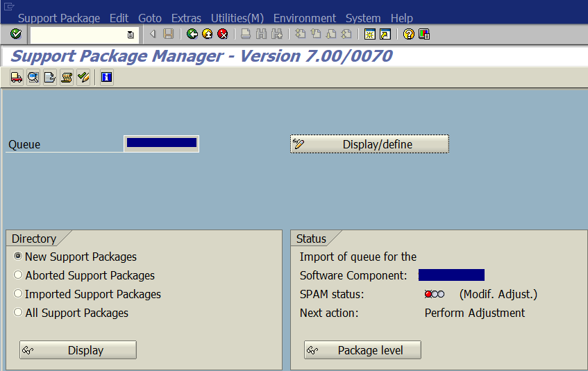The height and width of the screenshot is (371, 588).
Task: Open the System menu
Action: [363, 18]
